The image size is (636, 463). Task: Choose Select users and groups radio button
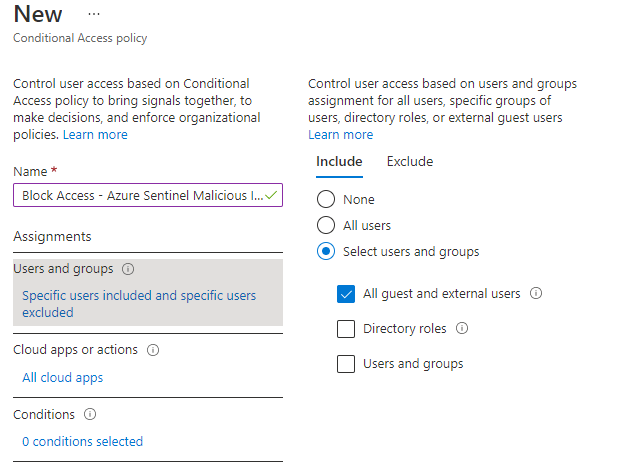[326, 251]
